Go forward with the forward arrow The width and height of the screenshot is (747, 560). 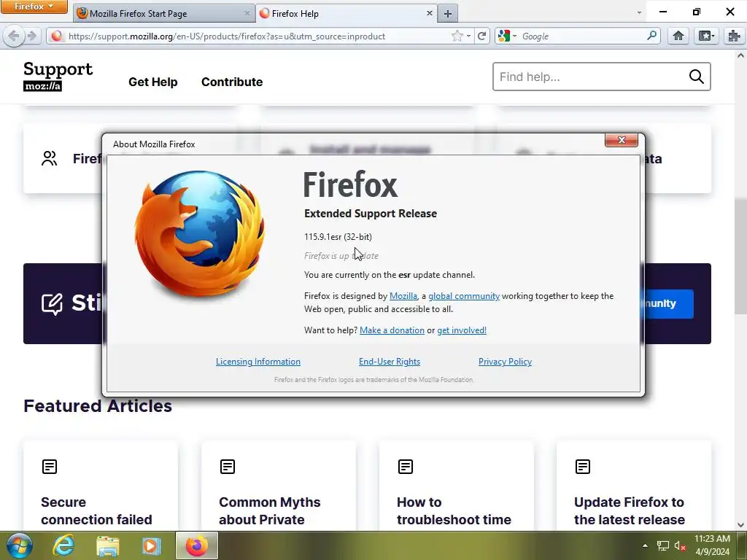click(32, 36)
